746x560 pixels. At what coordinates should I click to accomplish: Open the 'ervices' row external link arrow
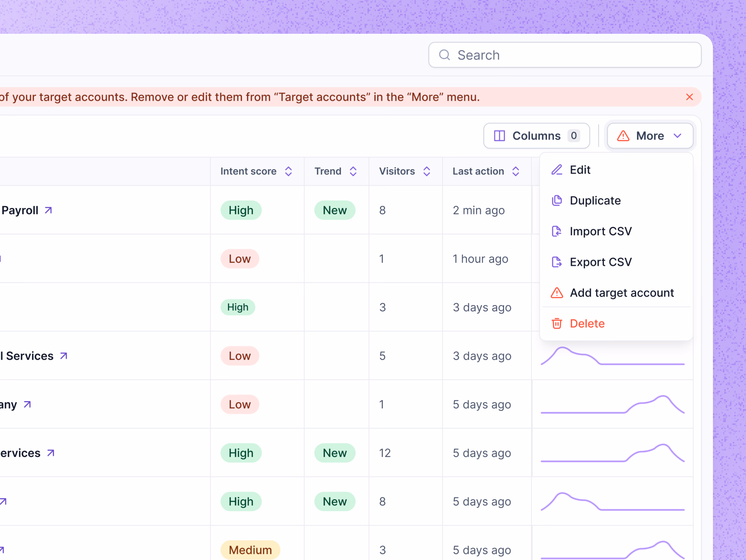(51, 453)
